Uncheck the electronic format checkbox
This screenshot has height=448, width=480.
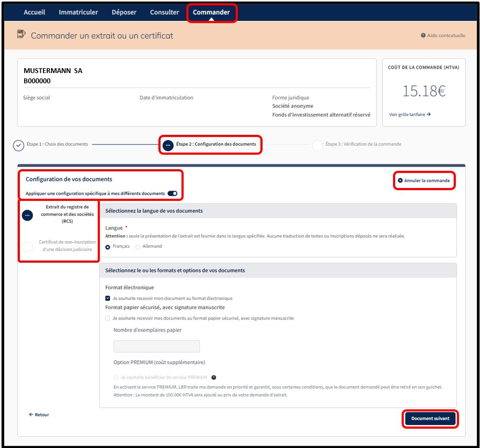tap(108, 298)
